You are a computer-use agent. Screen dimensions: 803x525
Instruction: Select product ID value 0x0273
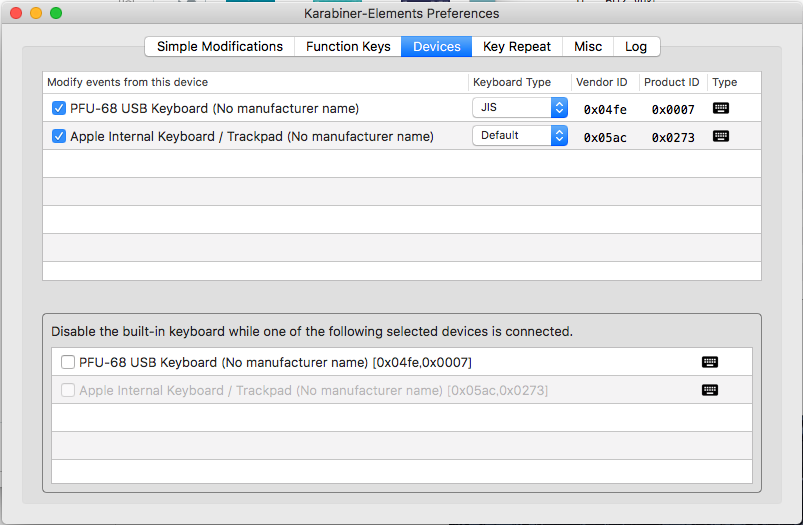pos(673,138)
